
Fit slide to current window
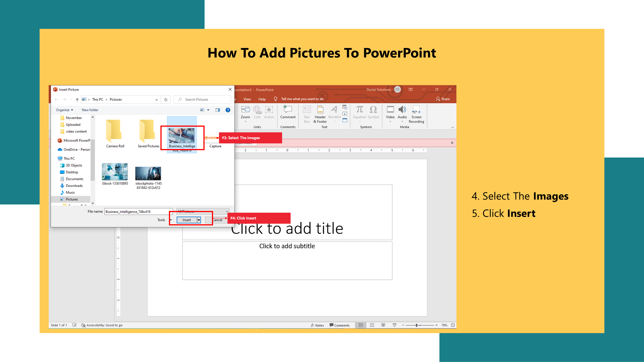(453, 325)
